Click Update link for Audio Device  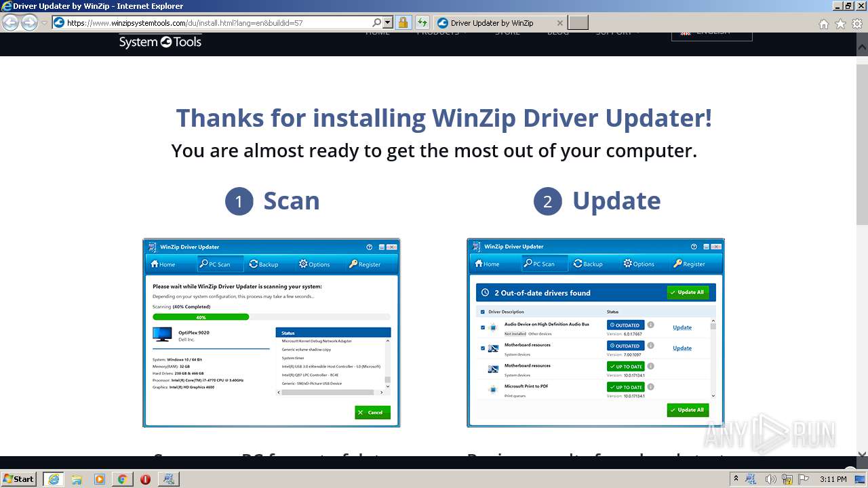tap(682, 327)
